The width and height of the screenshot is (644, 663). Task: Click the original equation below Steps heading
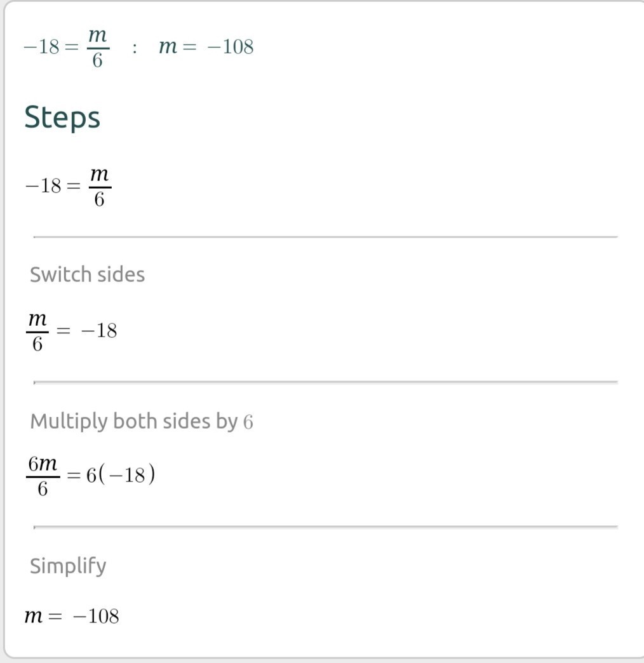[68, 187]
